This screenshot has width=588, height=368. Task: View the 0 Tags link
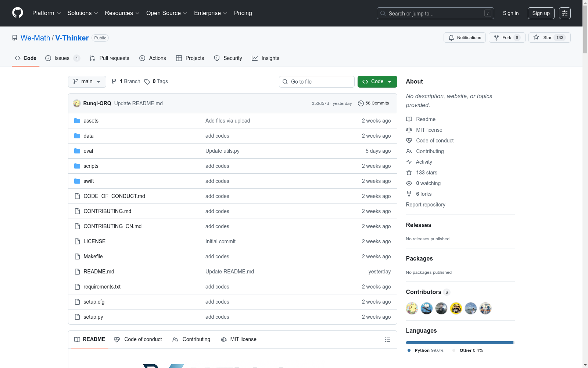point(157,82)
